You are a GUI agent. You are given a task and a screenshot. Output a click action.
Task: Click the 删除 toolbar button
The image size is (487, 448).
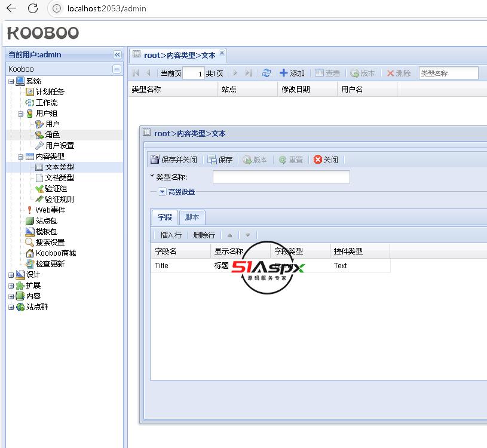point(399,73)
